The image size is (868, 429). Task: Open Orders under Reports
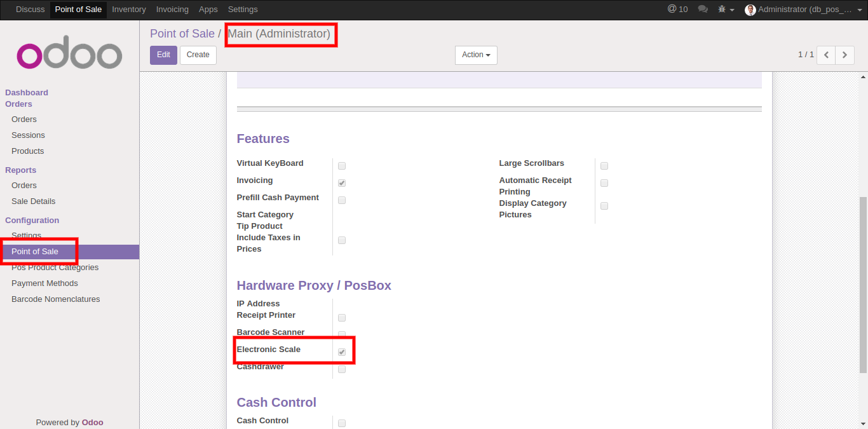(x=24, y=186)
